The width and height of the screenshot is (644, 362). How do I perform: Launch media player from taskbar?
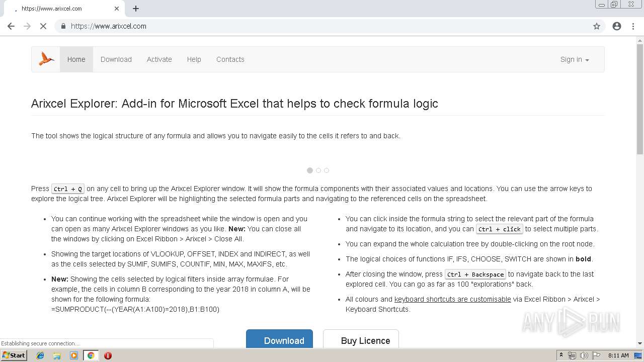pos(74,355)
